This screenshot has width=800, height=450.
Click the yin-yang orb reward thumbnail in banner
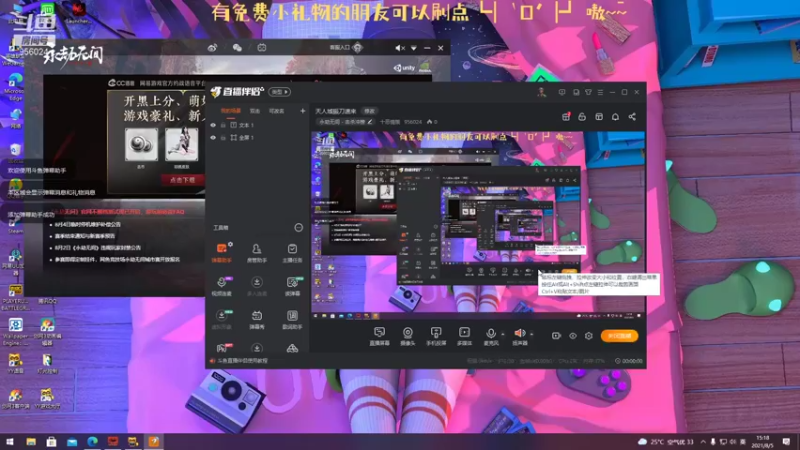tap(141, 144)
